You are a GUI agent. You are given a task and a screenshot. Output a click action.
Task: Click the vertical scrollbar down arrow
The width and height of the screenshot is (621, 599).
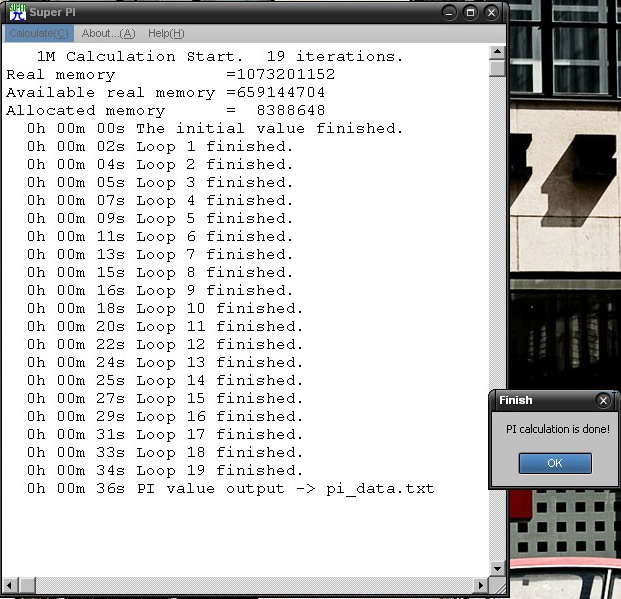(497, 569)
